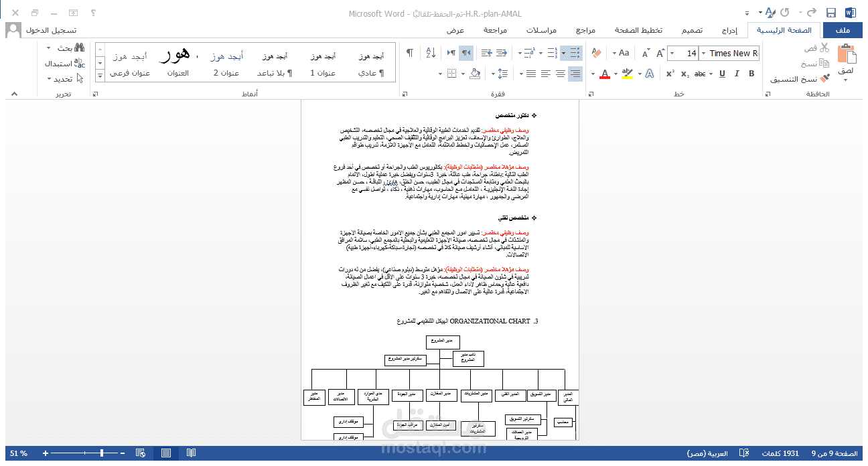Click تسجيل الدخول (Sign in)
Viewport: 868px width, 466px height.
[51, 30]
